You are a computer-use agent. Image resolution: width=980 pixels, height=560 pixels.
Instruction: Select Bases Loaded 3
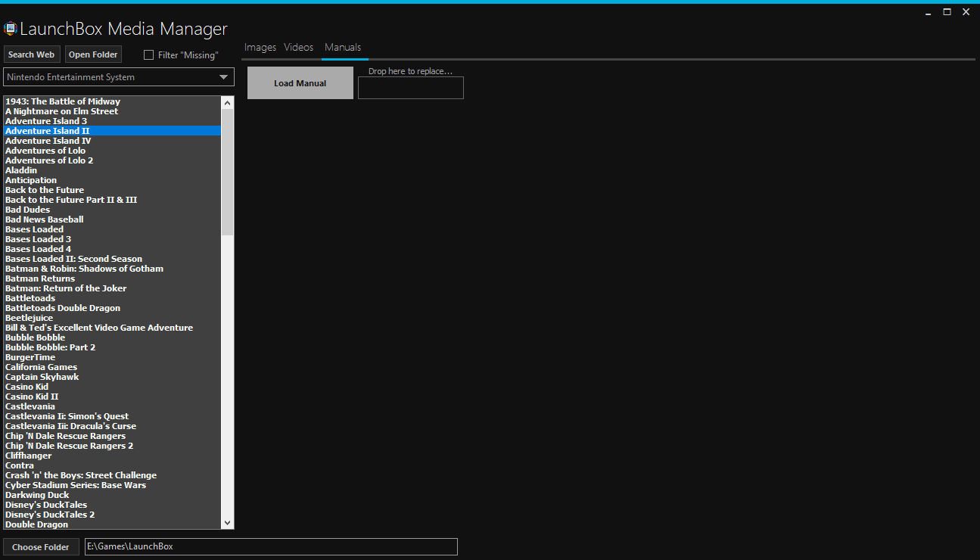(112, 239)
